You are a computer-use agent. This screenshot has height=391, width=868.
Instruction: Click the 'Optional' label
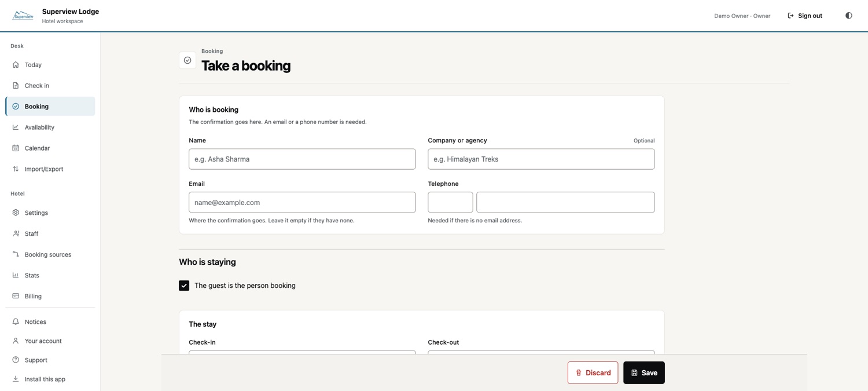(x=644, y=141)
